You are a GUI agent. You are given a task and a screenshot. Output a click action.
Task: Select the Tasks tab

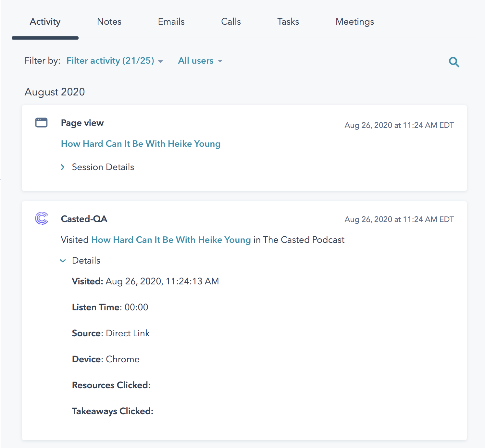tap(288, 22)
